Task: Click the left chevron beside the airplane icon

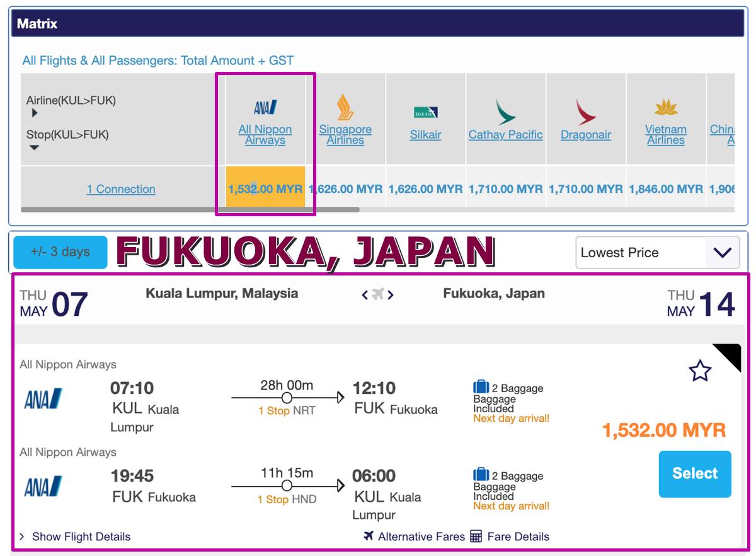Action: (x=365, y=294)
